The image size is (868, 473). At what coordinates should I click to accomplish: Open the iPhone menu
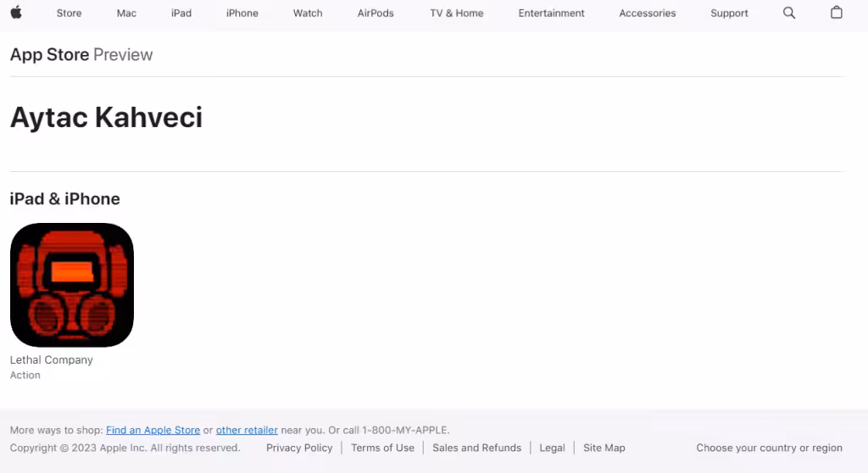pyautogui.click(x=242, y=13)
